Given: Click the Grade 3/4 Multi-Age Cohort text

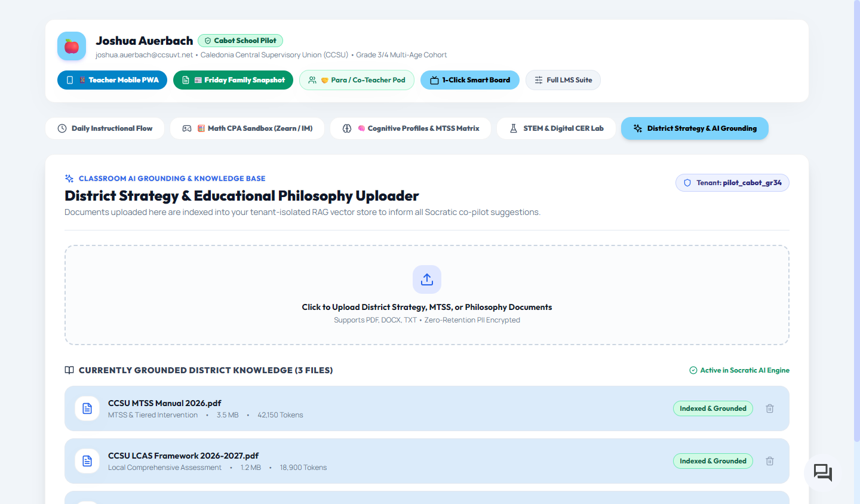Looking at the screenshot, I should [x=401, y=55].
